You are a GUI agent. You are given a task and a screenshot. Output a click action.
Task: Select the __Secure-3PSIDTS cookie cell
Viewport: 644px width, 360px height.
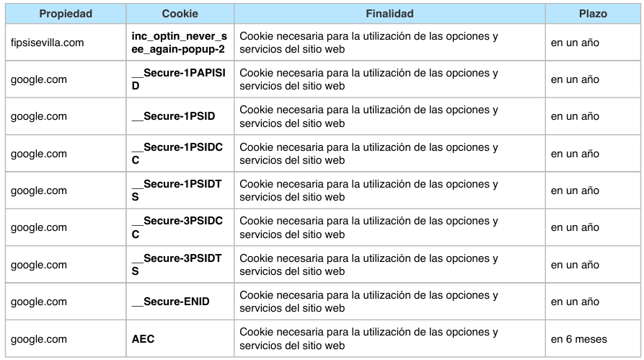177,265
